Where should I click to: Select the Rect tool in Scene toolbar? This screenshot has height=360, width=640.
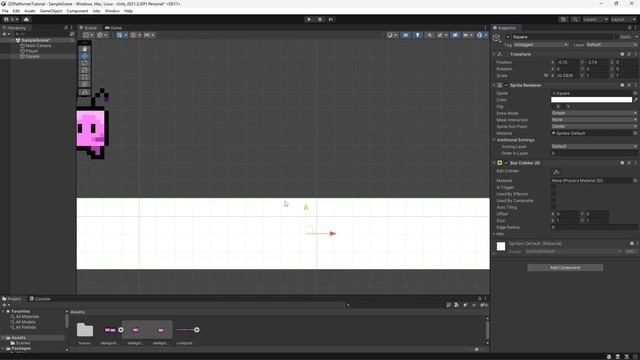pyautogui.click(x=84, y=77)
